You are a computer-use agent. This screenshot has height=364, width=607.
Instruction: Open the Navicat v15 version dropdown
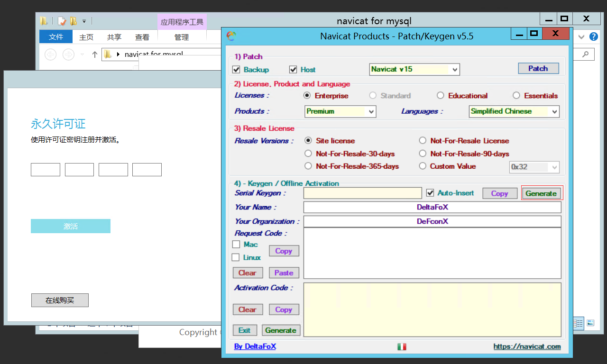click(x=414, y=69)
